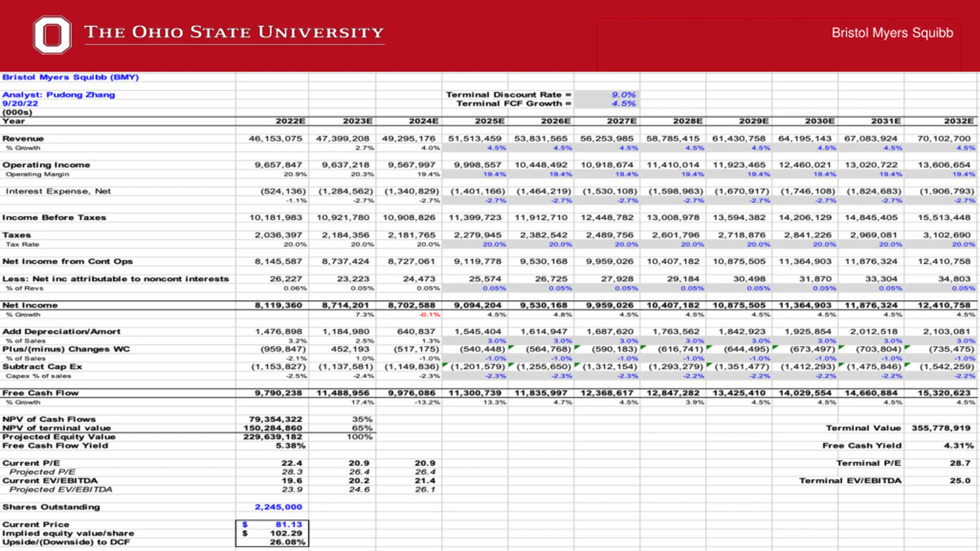The image size is (980, 551).
Task: Click The Ohio State University title text
Action: [x=234, y=32]
